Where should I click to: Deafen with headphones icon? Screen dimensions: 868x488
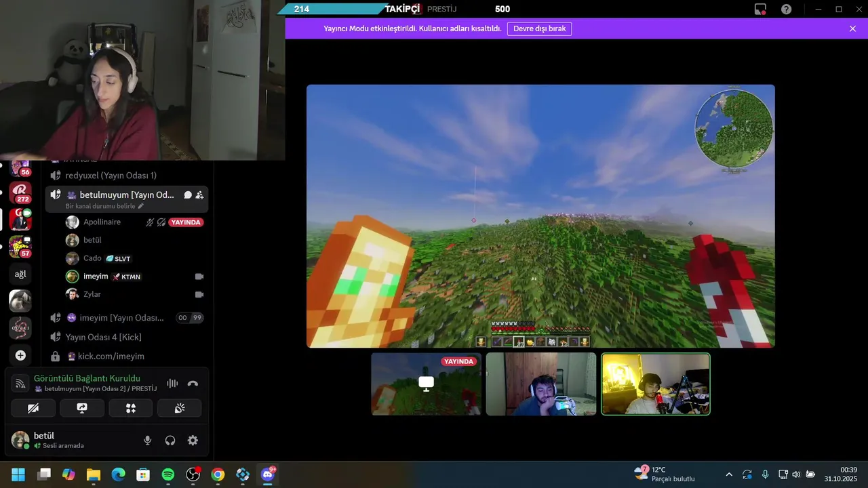coord(170,441)
